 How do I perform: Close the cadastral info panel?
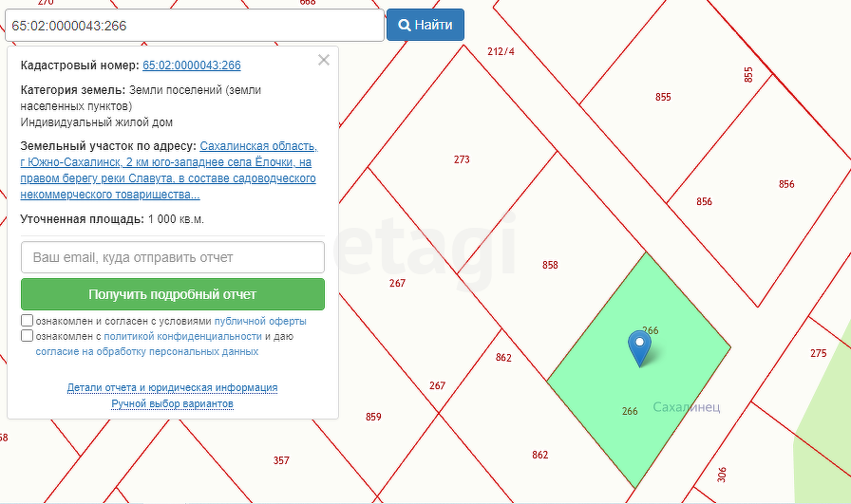pyautogui.click(x=324, y=60)
